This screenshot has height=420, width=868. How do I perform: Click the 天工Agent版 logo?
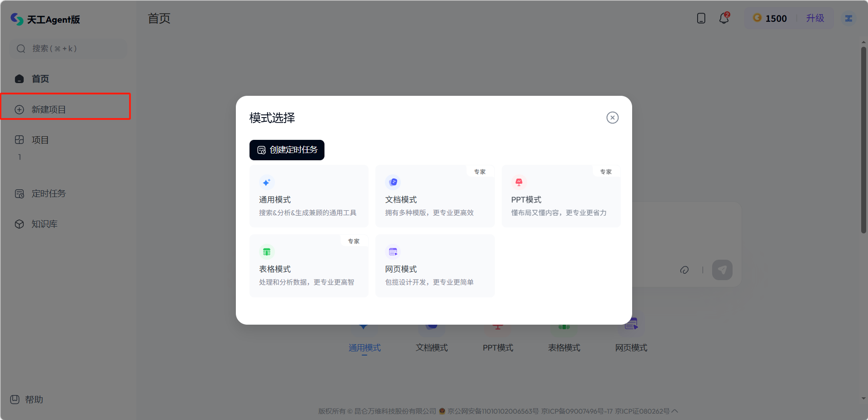tap(45, 19)
